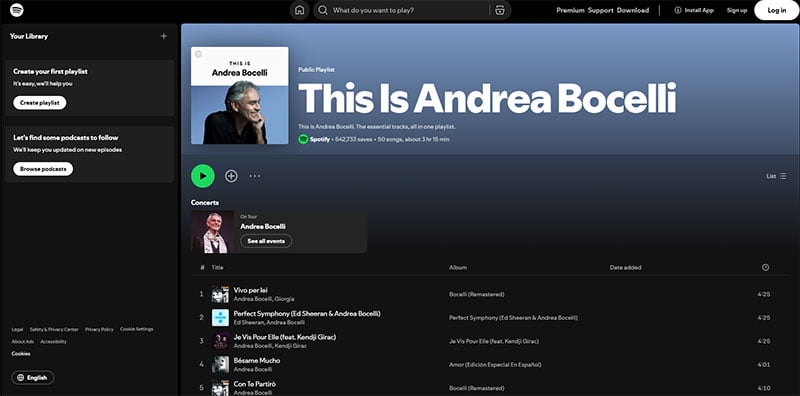Viewport: 800px width, 396px height.
Task: Open Andrea Bocelli On Tour artist name
Action: 263,227
